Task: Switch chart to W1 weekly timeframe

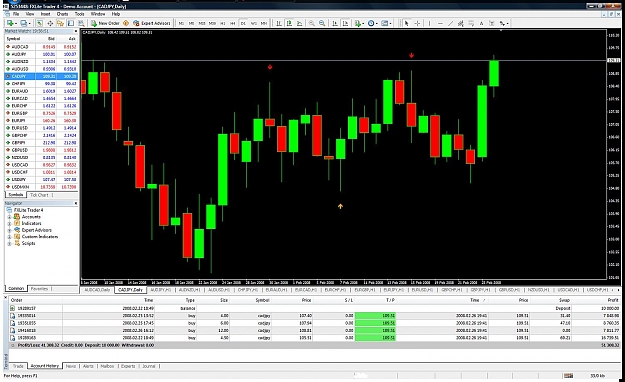Action: click(254, 24)
